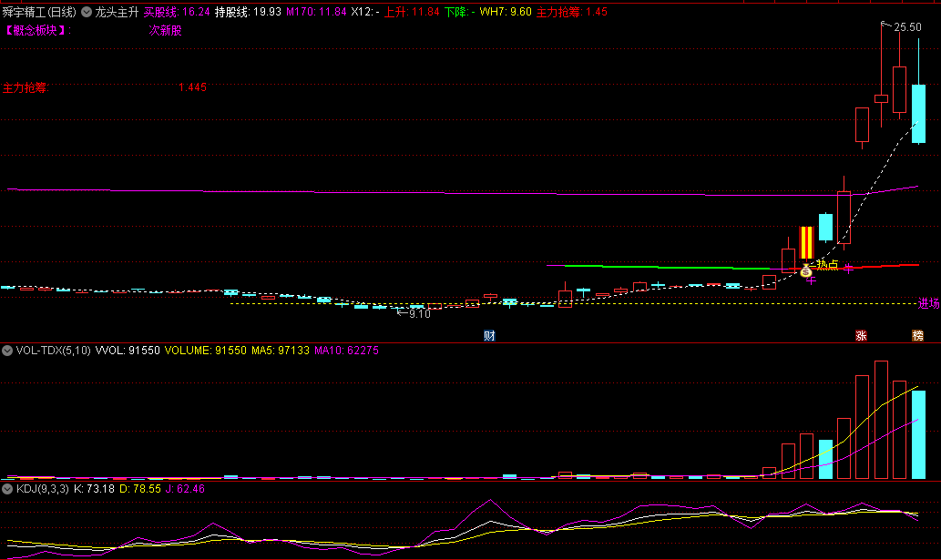This screenshot has width=941, height=560.
Task: Click the X12: - value
Action: tap(365, 12)
